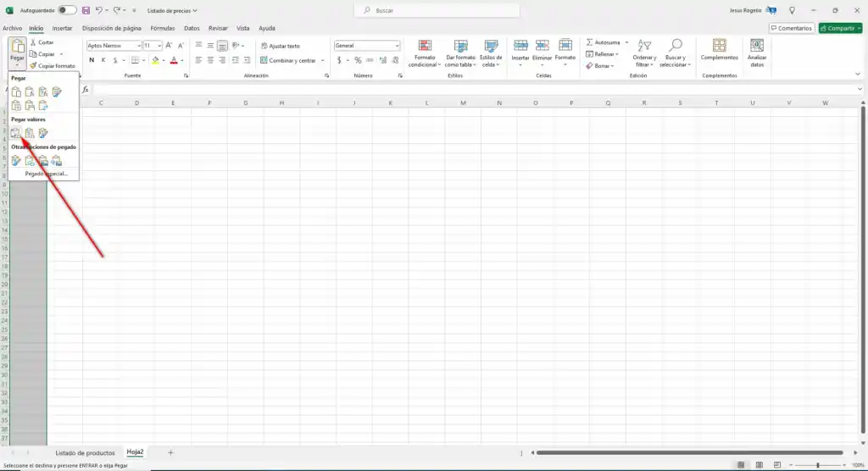The width and height of the screenshot is (868, 471).
Task: Select the paste without borders icon
Action: (x=16, y=105)
